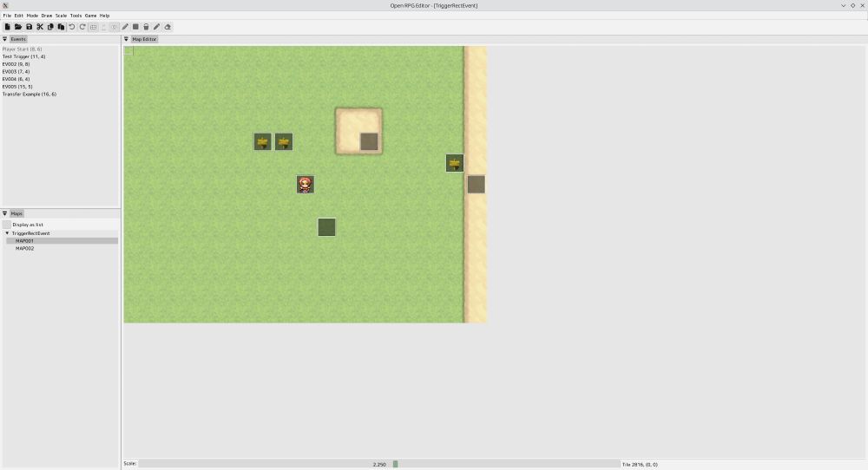Click the tile coordinates status text
The height and width of the screenshot is (470, 868).
640,465
